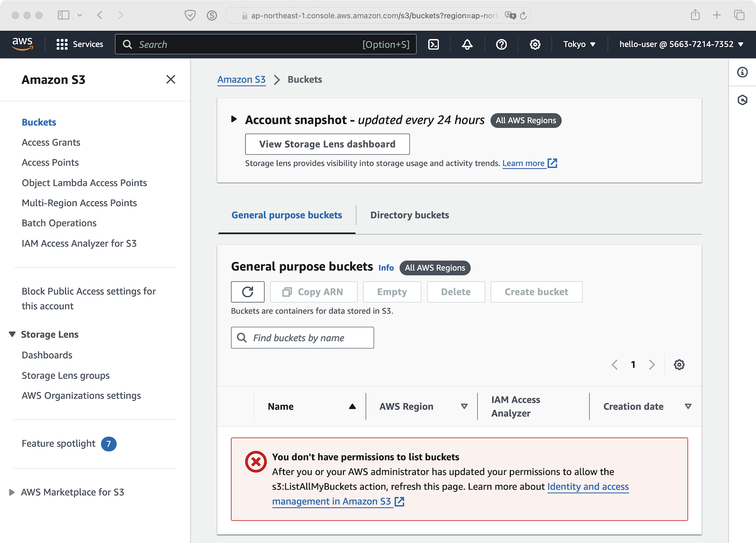Screen dimensions: 756x543
Task: Click the Safari privacy shield icon
Action: (x=190, y=16)
